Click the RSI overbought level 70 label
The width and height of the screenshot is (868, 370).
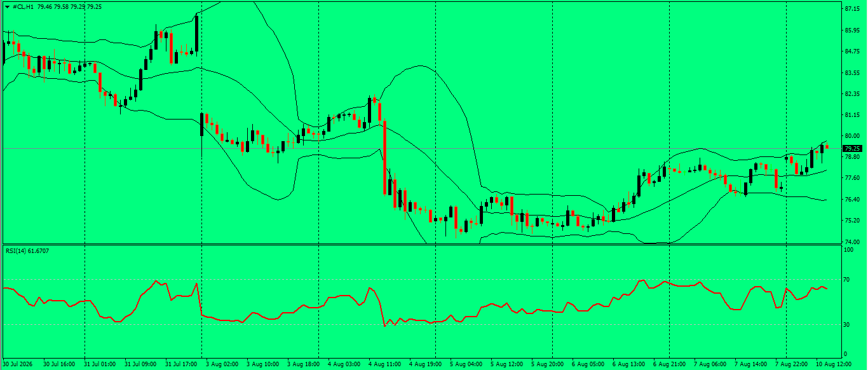click(x=848, y=279)
